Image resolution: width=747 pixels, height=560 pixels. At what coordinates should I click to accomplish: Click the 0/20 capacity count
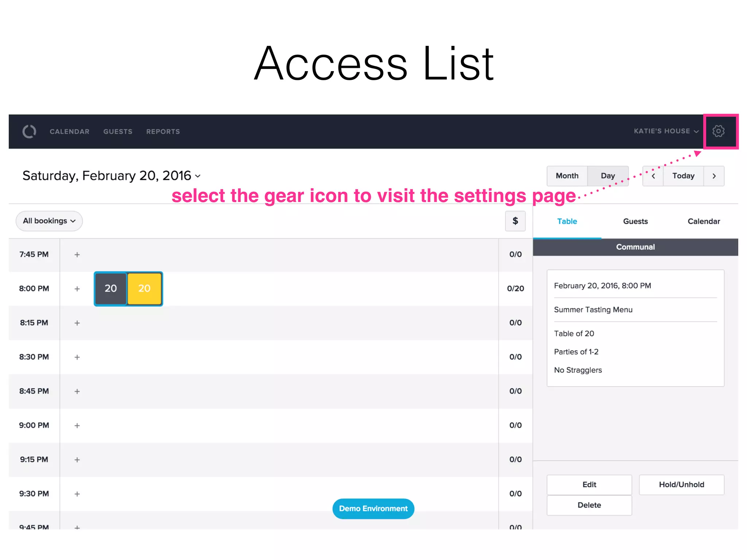point(515,289)
